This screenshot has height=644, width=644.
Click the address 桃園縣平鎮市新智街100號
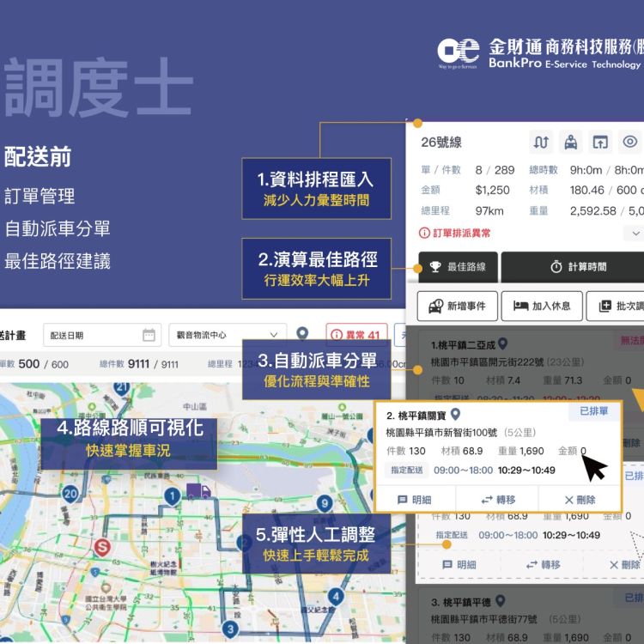click(x=441, y=433)
